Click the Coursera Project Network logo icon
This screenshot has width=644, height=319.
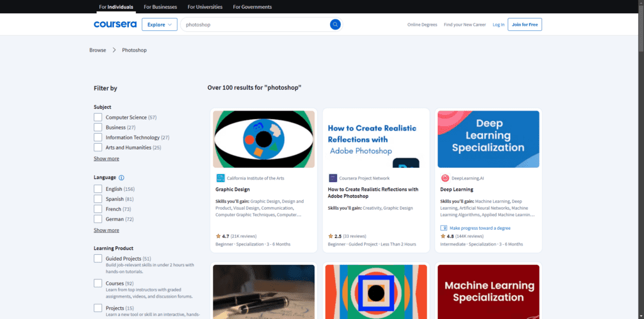(x=333, y=178)
